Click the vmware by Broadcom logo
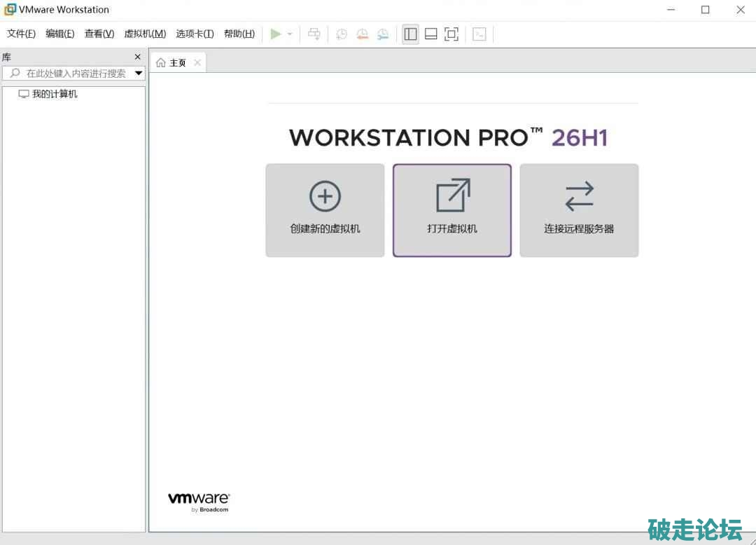This screenshot has height=545, width=756. point(199,502)
